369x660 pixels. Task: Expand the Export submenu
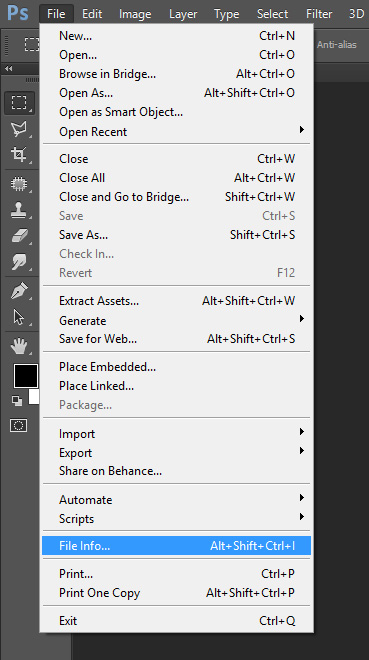pyautogui.click(x=177, y=453)
